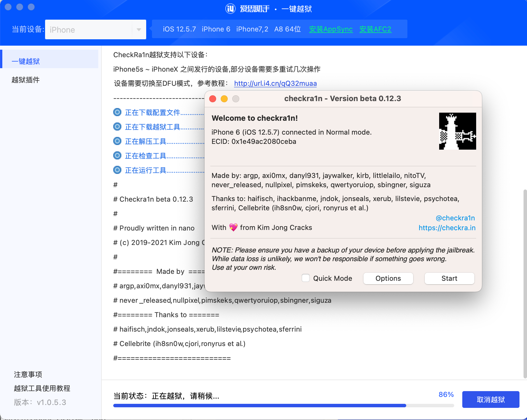Click the i4 Assistant logo in title bar
Image resolution: width=527 pixels, height=420 pixels.
click(230, 9)
